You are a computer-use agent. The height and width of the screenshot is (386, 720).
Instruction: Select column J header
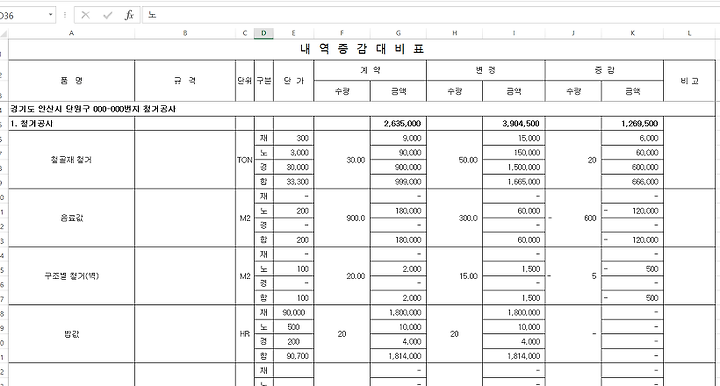pos(573,33)
